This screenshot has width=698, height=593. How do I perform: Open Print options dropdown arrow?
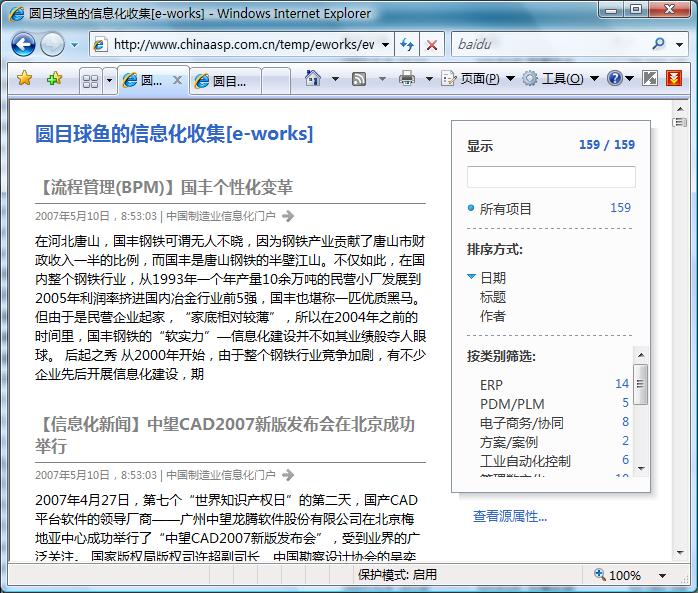coord(429,79)
